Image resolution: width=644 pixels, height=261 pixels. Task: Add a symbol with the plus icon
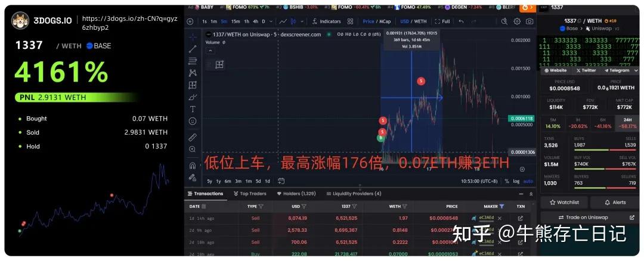click(x=190, y=21)
